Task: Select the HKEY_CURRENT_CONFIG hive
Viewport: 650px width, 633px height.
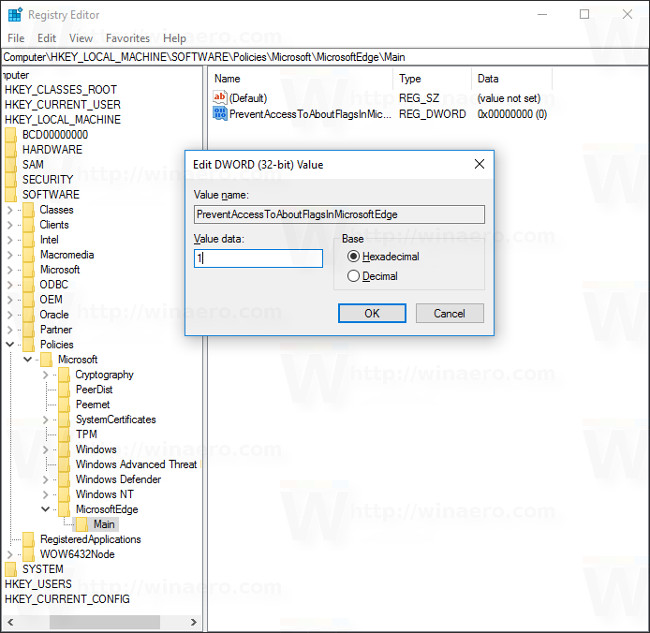Action: tap(67, 599)
